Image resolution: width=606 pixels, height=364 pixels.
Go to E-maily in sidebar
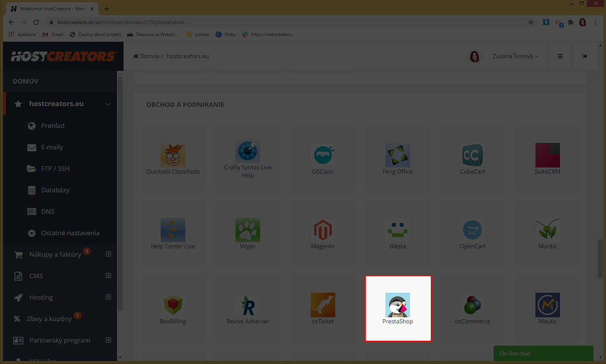[x=52, y=147]
